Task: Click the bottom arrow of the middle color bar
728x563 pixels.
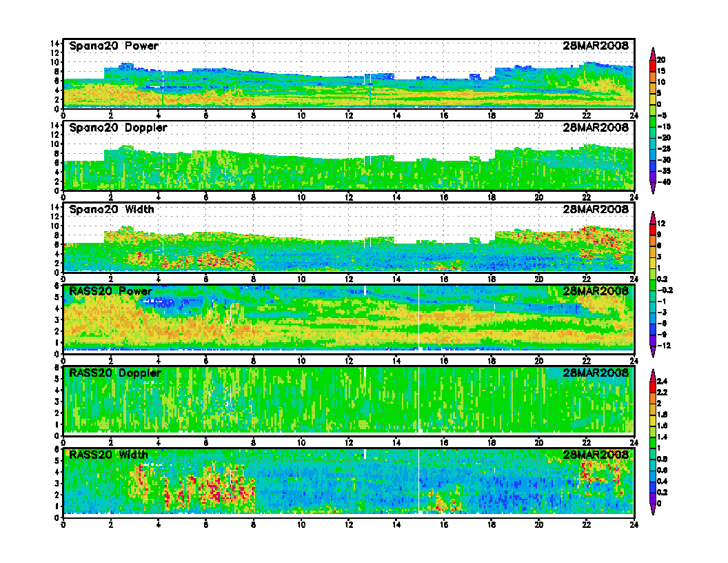Action: (x=653, y=353)
